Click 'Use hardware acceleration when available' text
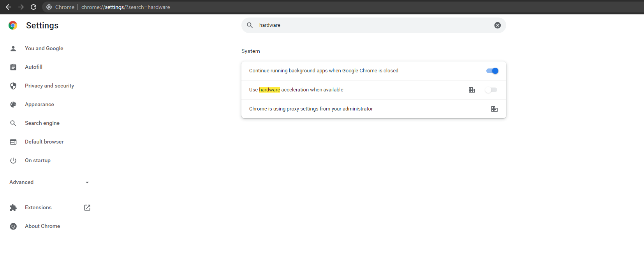Screen dimensions: 644x261 coord(296,90)
